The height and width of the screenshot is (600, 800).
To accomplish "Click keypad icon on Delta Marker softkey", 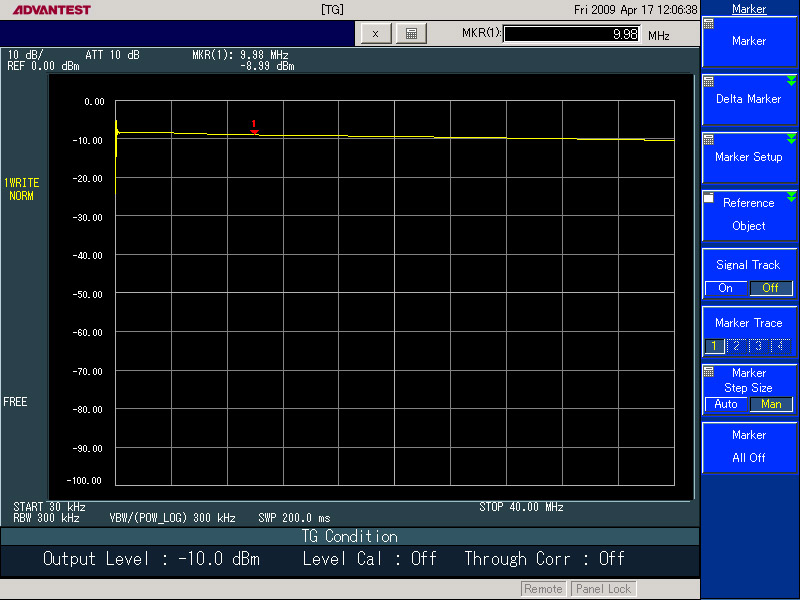I will tap(709, 82).
